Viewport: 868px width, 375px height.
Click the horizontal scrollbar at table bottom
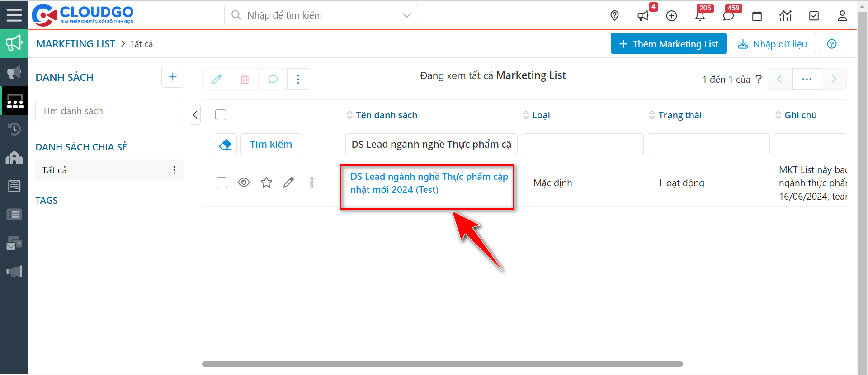pyautogui.click(x=442, y=364)
